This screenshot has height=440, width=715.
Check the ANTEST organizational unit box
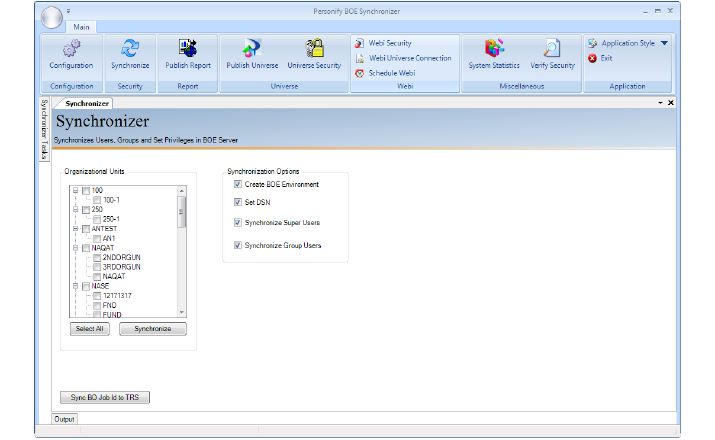86,229
